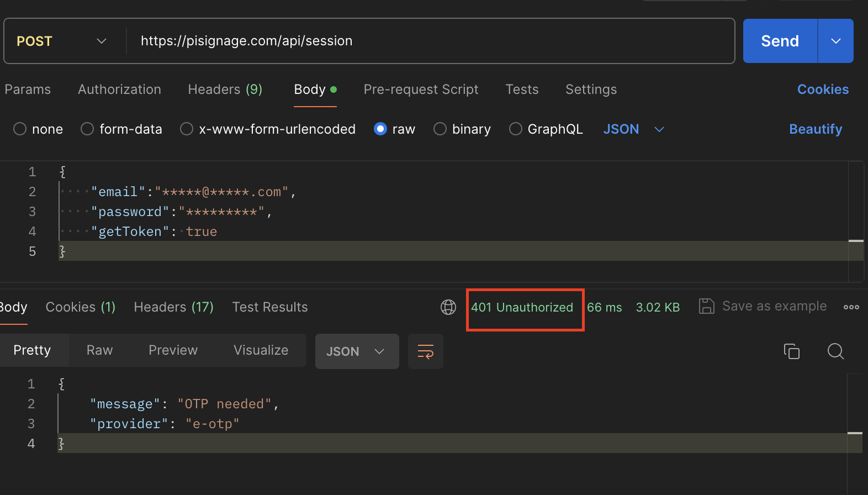Switch to the Authorization tab

pos(119,89)
